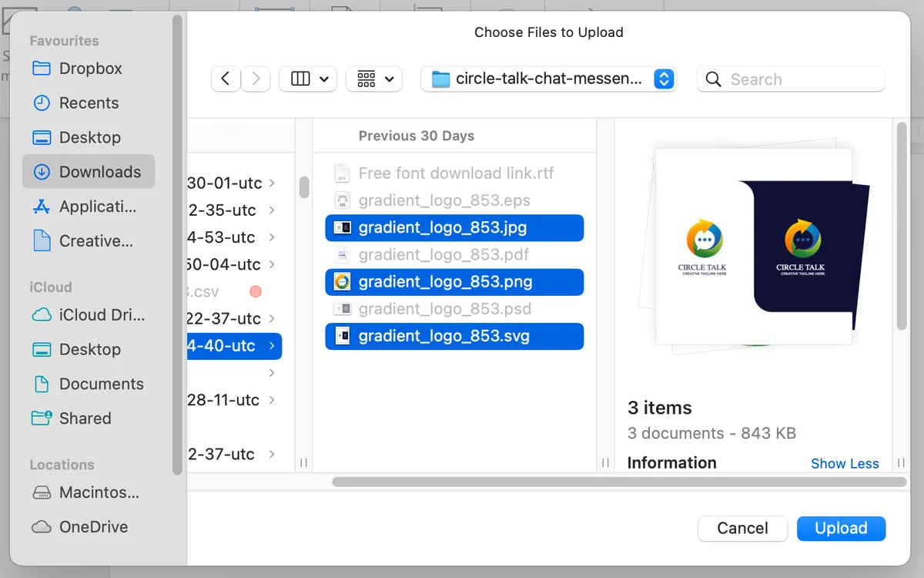
Task: Click the red tag dot beside .csv
Action: pyautogui.click(x=256, y=291)
